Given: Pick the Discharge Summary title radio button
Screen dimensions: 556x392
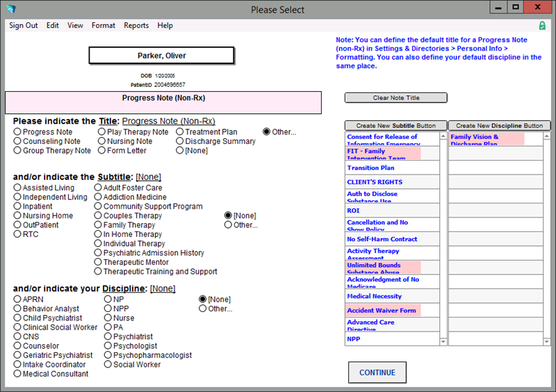Looking at the screenshot, I should (x=180, y=141).
